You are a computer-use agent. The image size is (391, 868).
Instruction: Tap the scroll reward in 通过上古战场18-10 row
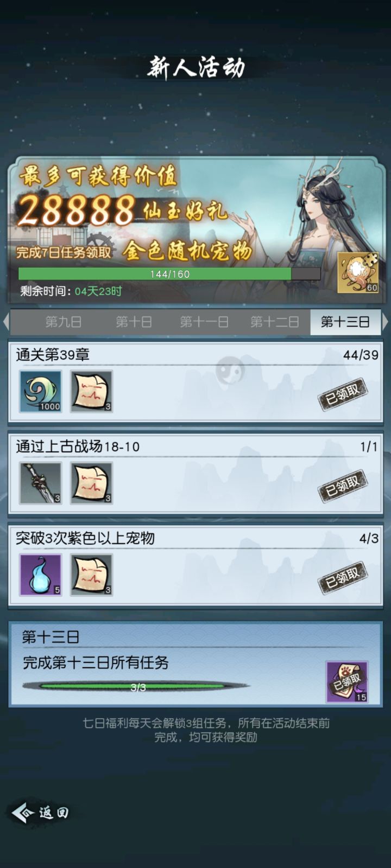92,483
